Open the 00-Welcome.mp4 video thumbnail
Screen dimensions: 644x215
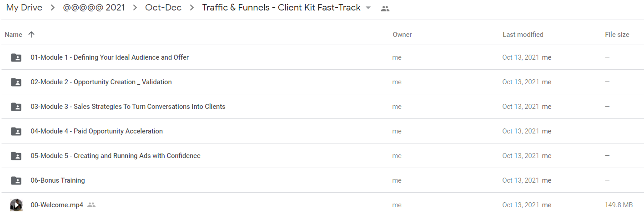tap(16, 205)
